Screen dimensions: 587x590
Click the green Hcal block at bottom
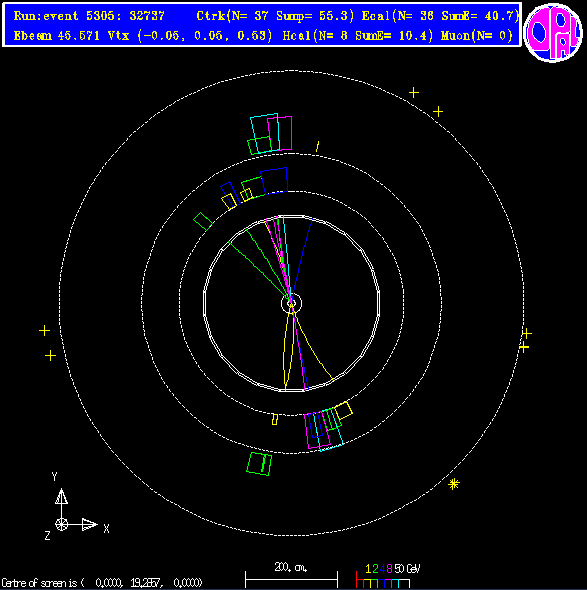coord(259,464)
